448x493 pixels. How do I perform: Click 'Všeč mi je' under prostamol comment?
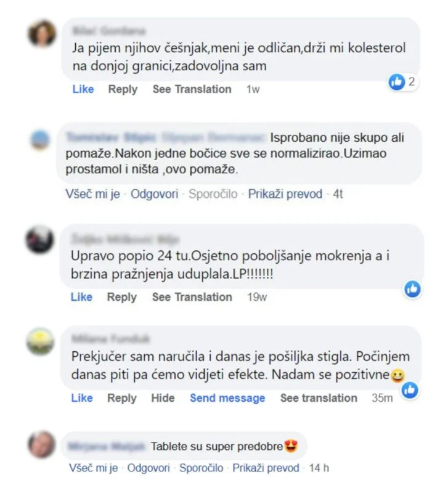[93, 194]
